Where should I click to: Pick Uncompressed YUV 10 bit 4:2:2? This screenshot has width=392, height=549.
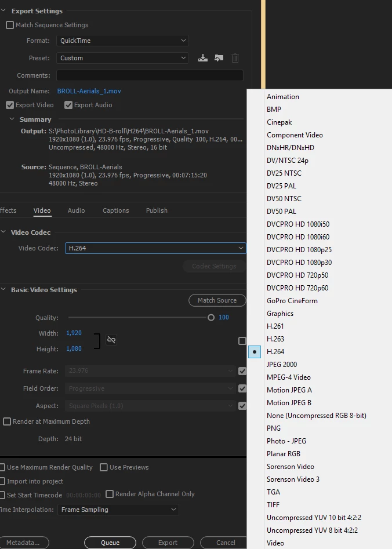tap(314, 518)
